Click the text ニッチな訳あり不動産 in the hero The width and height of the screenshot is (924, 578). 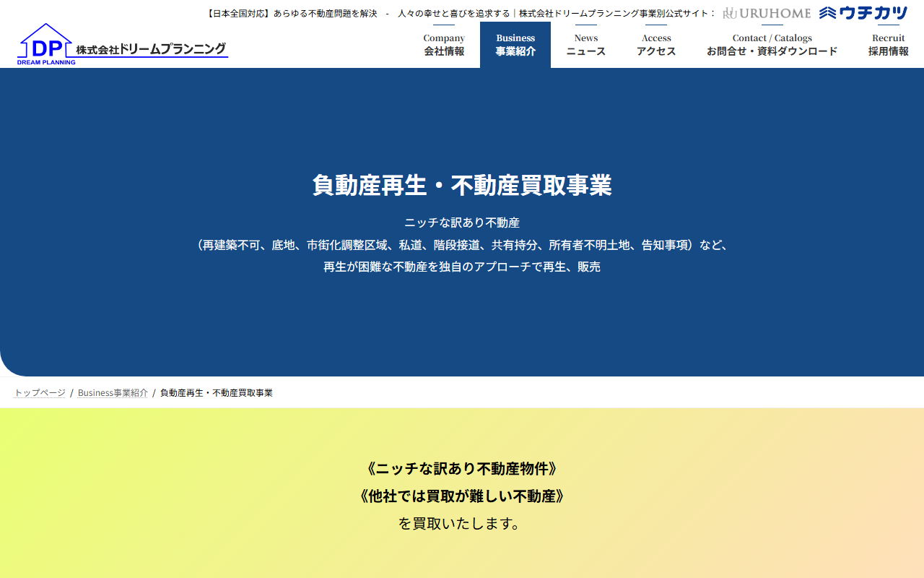click(x=462, y=223)
